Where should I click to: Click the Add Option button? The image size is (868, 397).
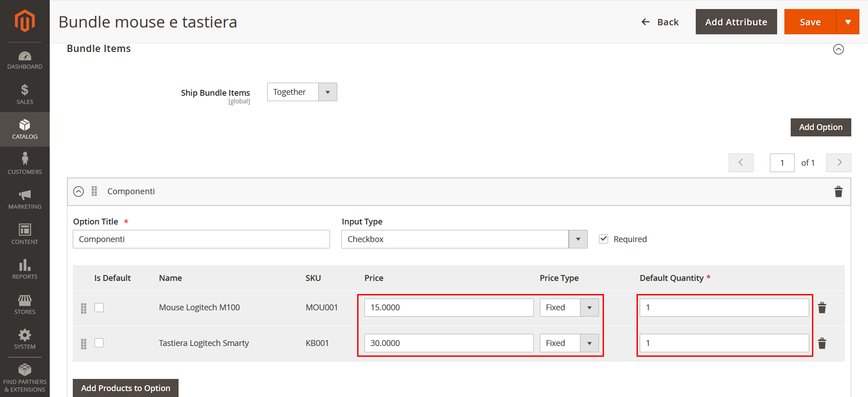[821, 127]
